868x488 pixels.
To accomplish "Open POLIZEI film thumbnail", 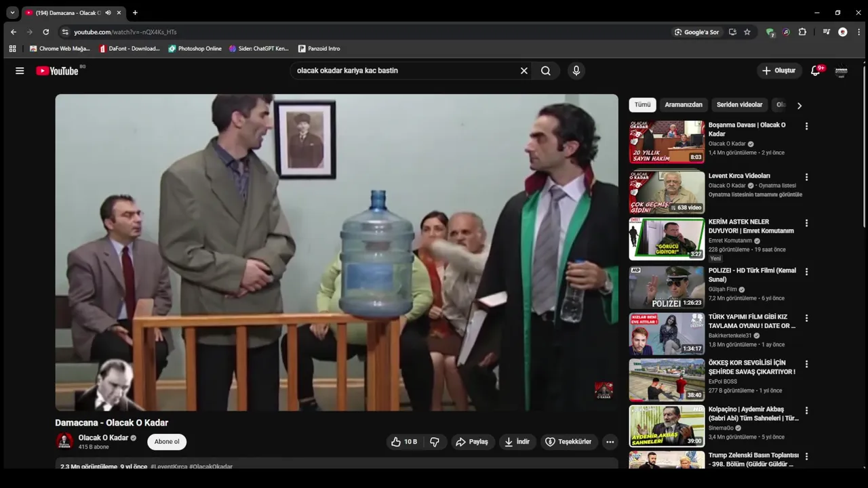I will pos(667,287).
